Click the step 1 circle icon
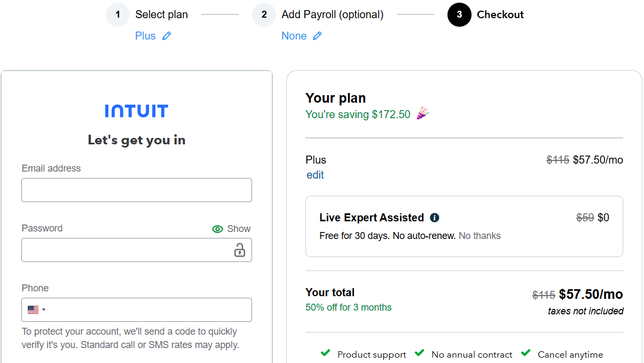Viewport: 644px width, 363px height. click(x=117, y=14)
